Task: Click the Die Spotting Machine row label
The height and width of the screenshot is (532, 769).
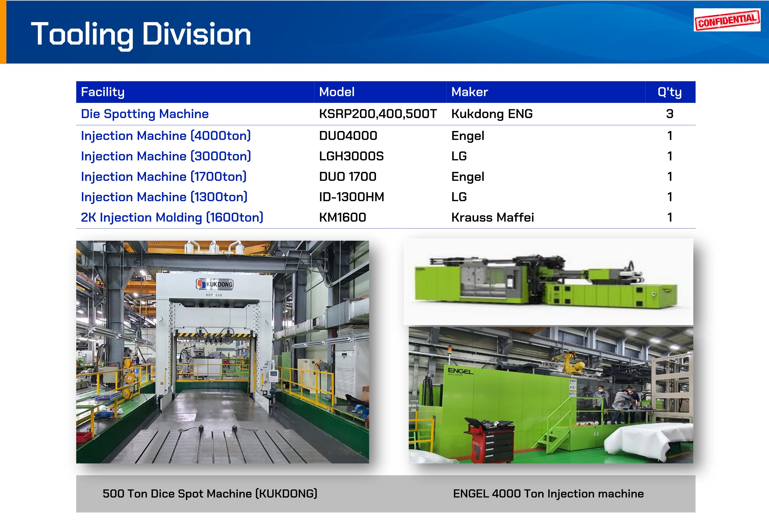Action: 145,114
